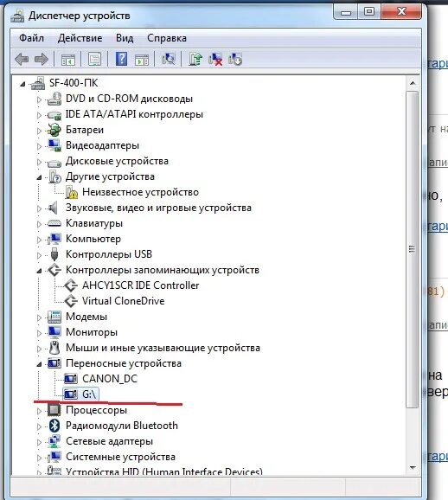Image resolution: width=448 pixels, height=500 pixels.
Task: Click the Звуковые устройства speaker icon
Action: [53, 208]
